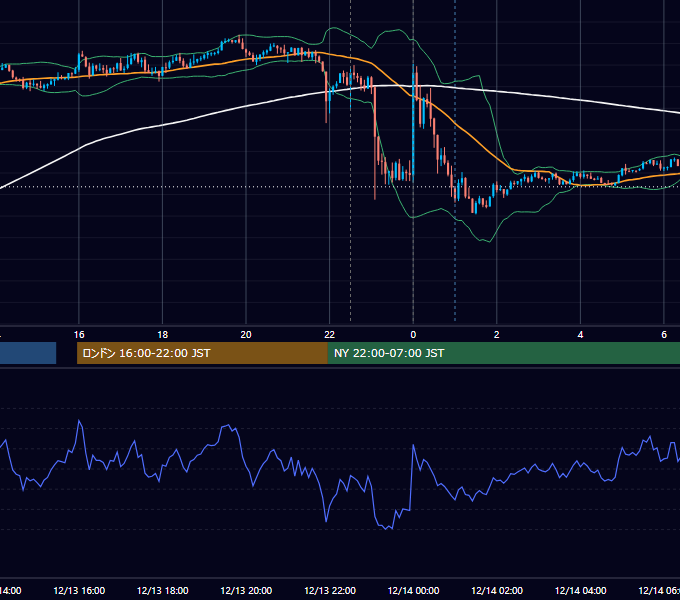Click the hour label 18 on chart axis
This screenshot has width=680, height=600.
coord(163,335)
